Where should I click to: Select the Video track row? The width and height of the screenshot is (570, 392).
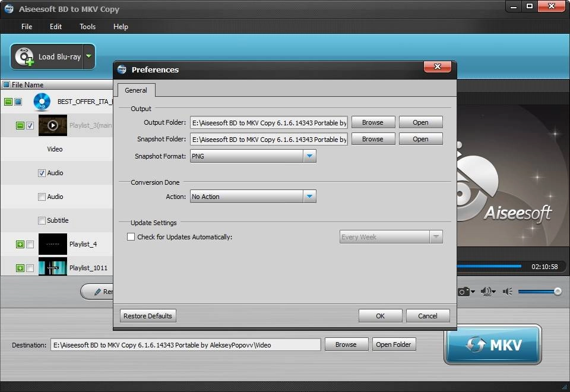click(x=57, y=149)
